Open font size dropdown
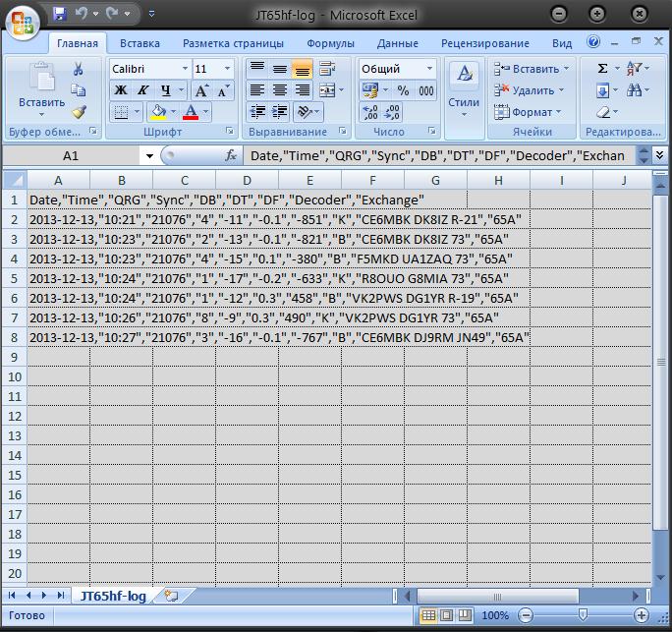 click(227, 69)
